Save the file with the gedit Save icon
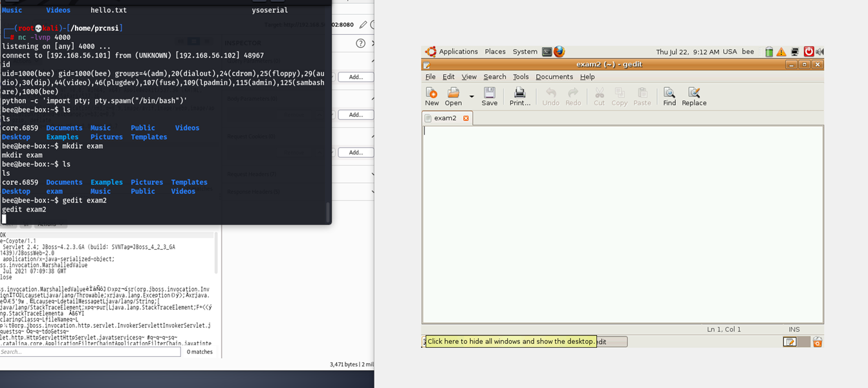This screenshot has height=388, width=868. [490, 96]
